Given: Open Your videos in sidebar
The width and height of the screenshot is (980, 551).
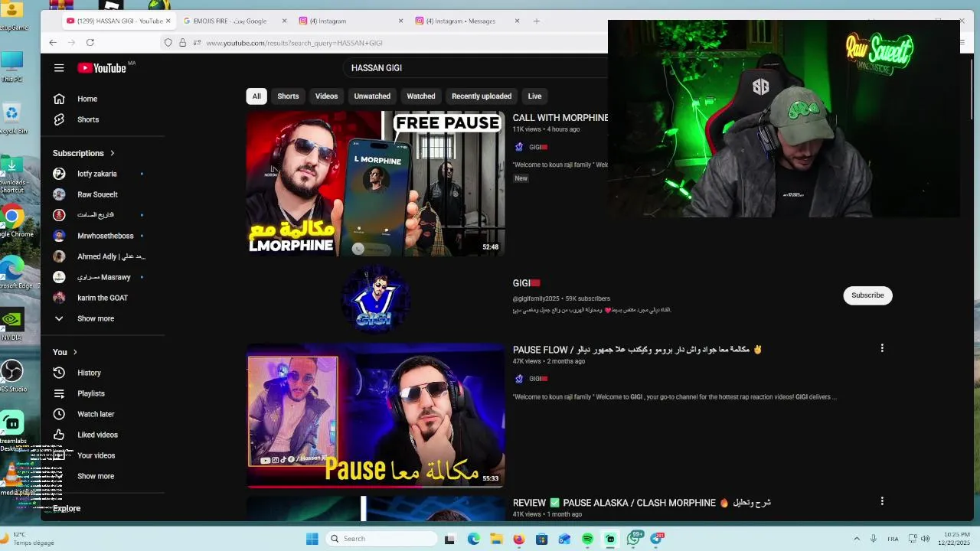Looking at the screenshot, I should point(96,455).
